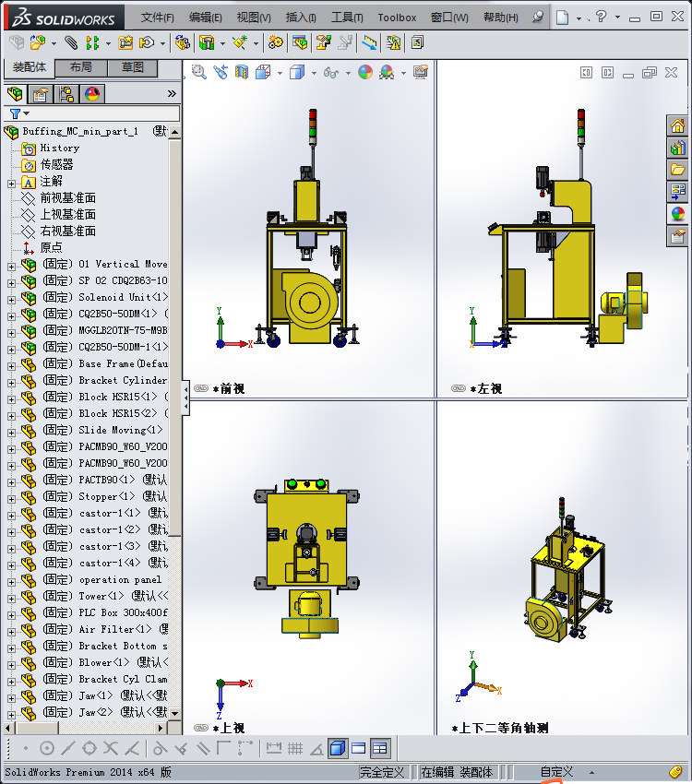
Task: Click the Display Style cube icon
Action: click(297, 73)
